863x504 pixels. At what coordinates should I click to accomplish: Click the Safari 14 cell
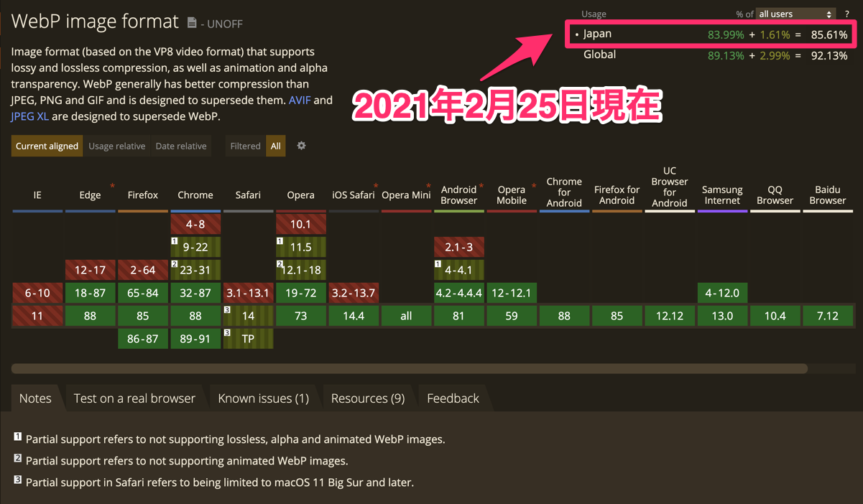point(248,316)
